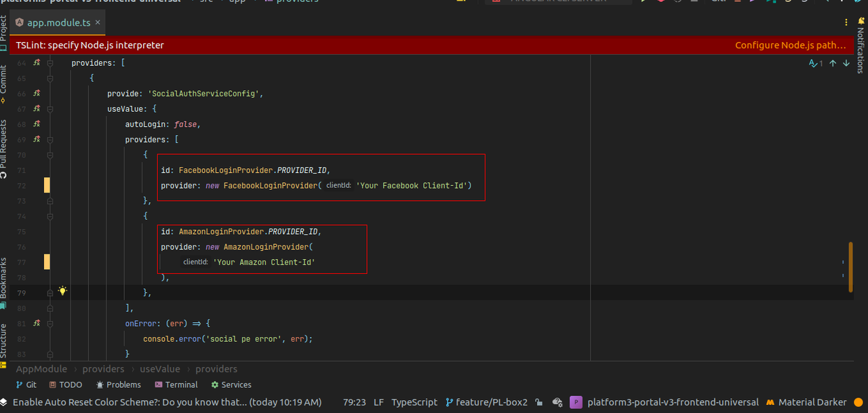Jump to previous highlighted problem arrow

pyautogui.click(x=833, y=63)
